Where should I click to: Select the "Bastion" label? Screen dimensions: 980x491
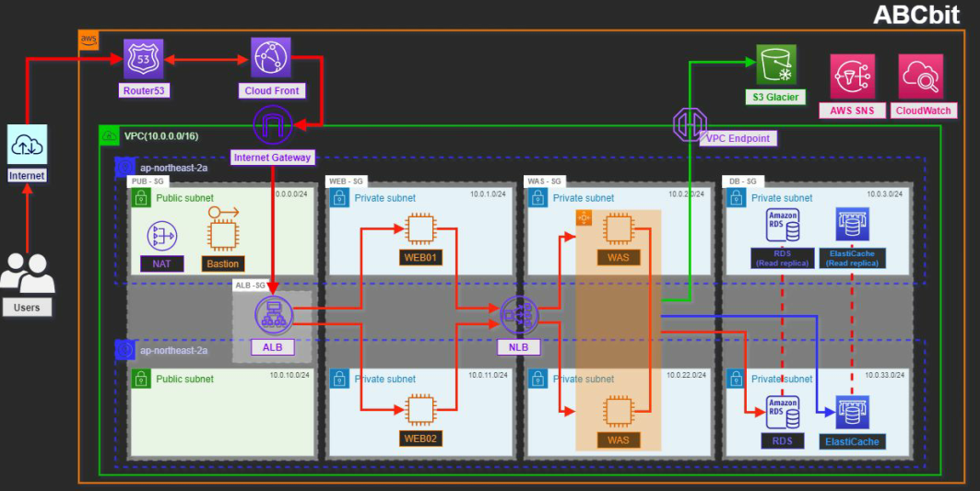tap(223, 263)
